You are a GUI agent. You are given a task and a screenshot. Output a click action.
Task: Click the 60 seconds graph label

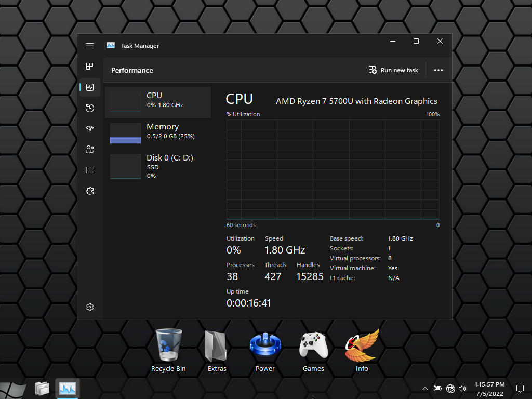(x=241, y=225)
